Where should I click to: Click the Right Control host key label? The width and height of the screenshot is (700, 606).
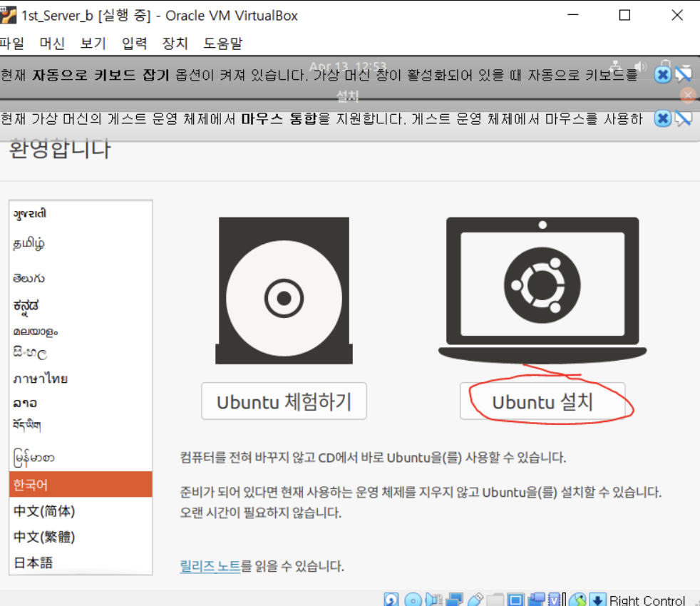[647, 600]
